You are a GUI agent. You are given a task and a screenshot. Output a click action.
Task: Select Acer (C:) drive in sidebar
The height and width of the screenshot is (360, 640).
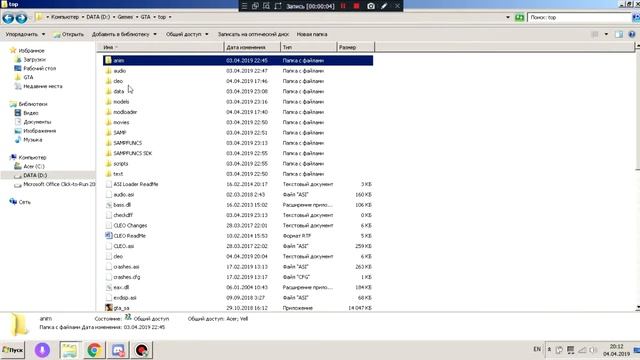[34, 167]
